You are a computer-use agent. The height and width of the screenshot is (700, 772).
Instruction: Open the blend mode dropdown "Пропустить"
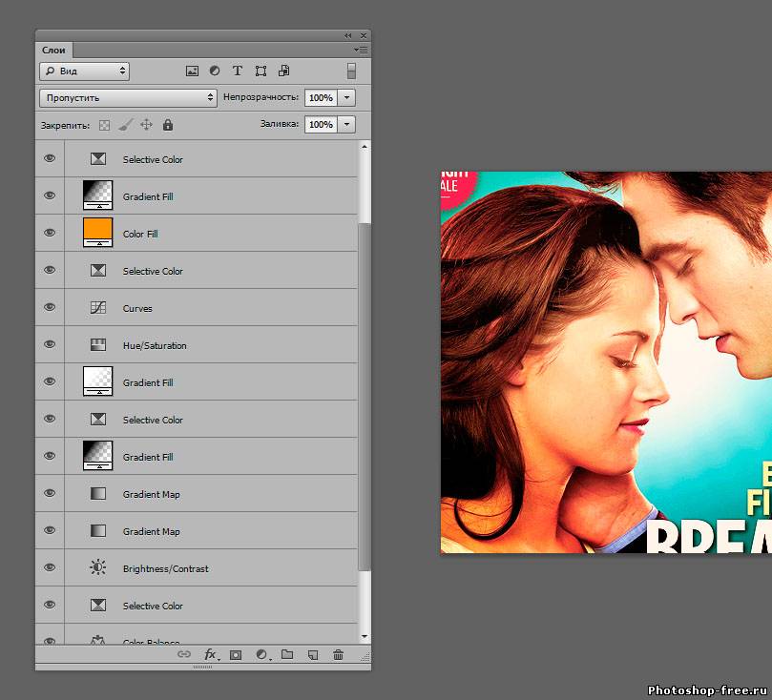click(129, 97)
